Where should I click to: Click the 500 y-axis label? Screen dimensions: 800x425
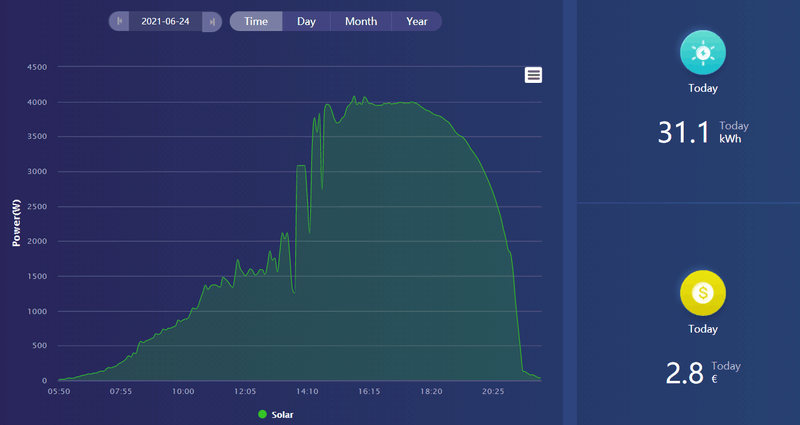click(39, 345)
